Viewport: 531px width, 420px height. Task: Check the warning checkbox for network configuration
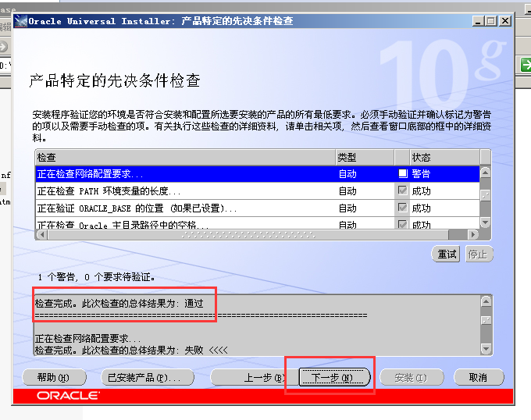(x=403, y=173)
